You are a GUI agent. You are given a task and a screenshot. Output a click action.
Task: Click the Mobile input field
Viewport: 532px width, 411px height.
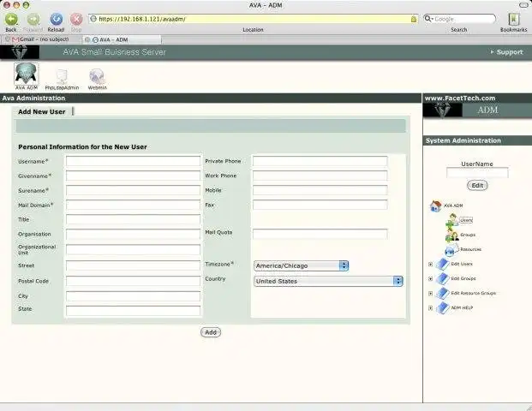[x=320, y=190]
